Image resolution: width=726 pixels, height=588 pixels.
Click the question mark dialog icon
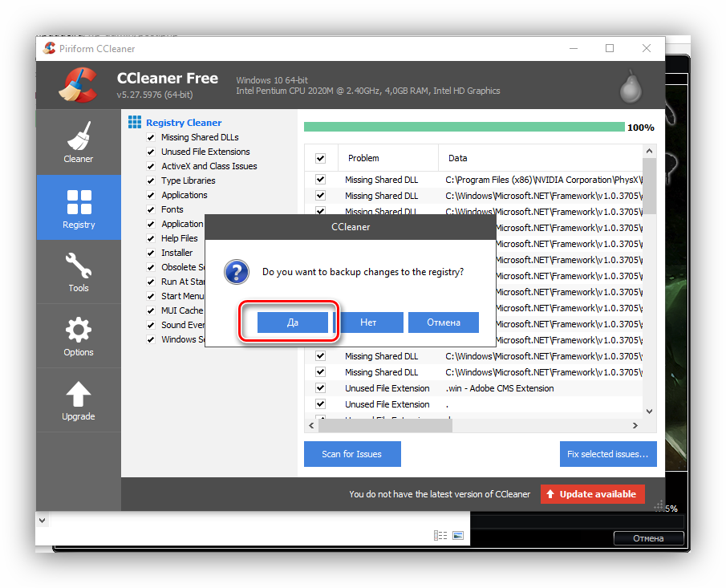237,272
